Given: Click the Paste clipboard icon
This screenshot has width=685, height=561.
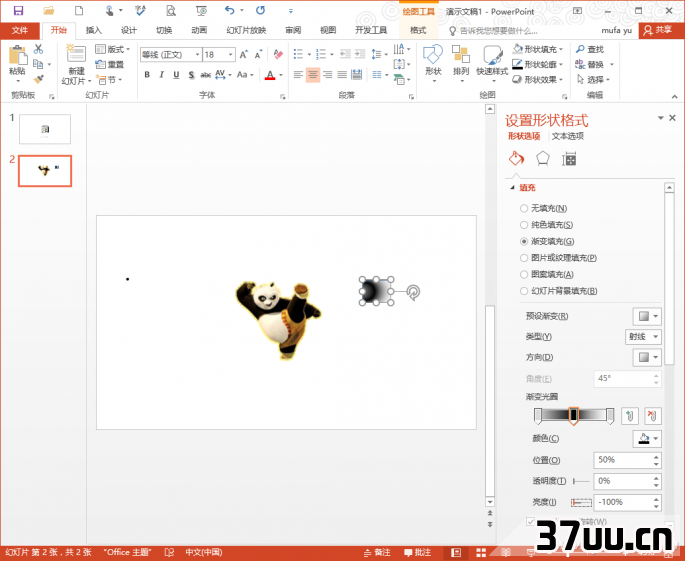Looking at the screenshot, I should (17, 57).
